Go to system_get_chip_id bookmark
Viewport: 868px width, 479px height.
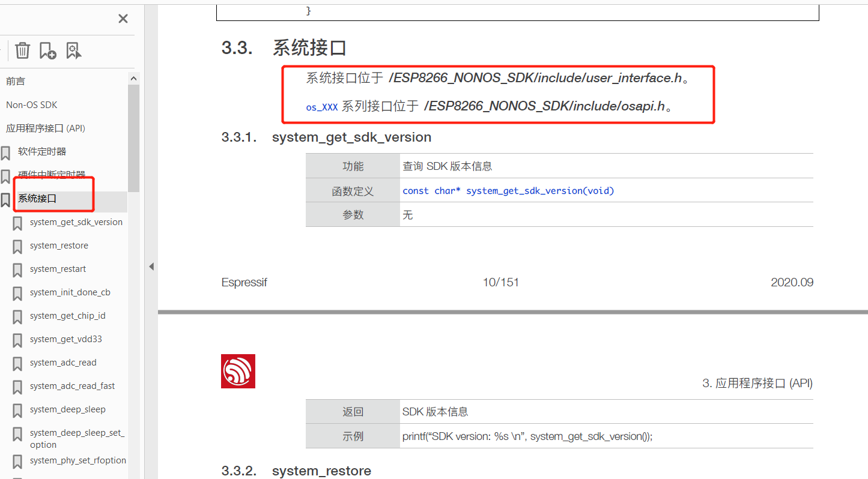tap(68, 316)
